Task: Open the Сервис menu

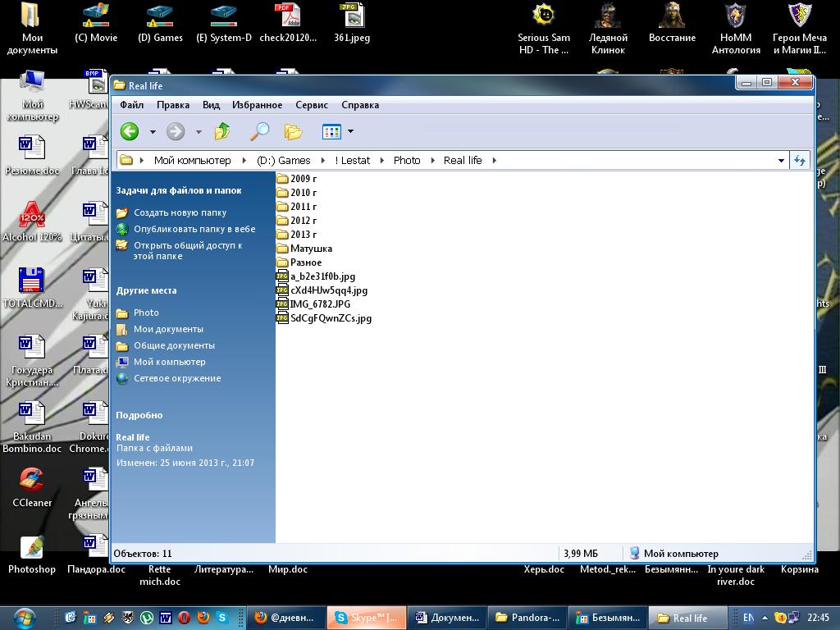Action: pyautogui.click(x=311, y=105)
